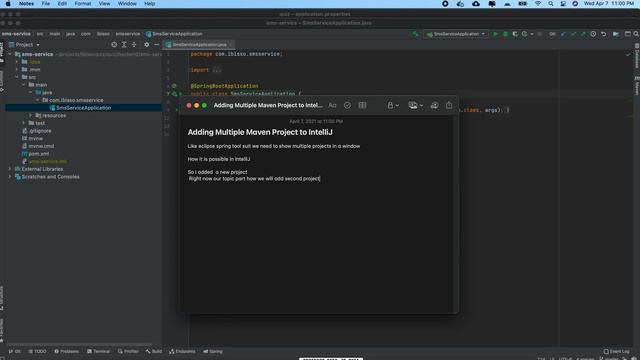Open the Project view selector dropdown
640x360 pixels.
pyautogui.click(x=24, y=44)
